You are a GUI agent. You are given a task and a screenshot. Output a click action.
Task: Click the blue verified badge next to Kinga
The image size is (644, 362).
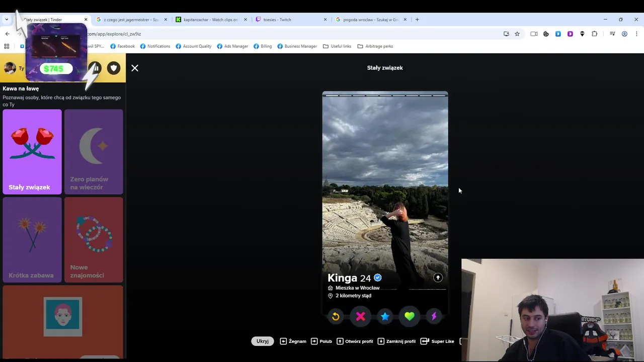click(x=378, y=278)
